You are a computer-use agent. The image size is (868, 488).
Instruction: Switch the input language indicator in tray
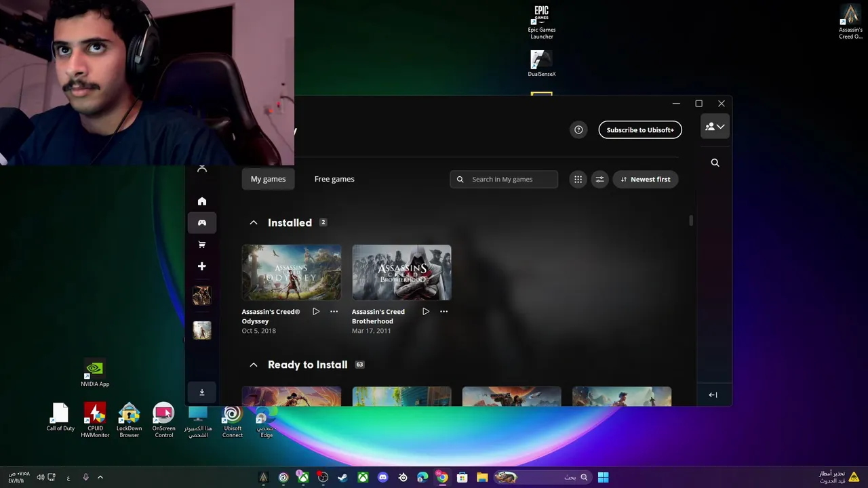pyautogui.click(x=68, y=478)
